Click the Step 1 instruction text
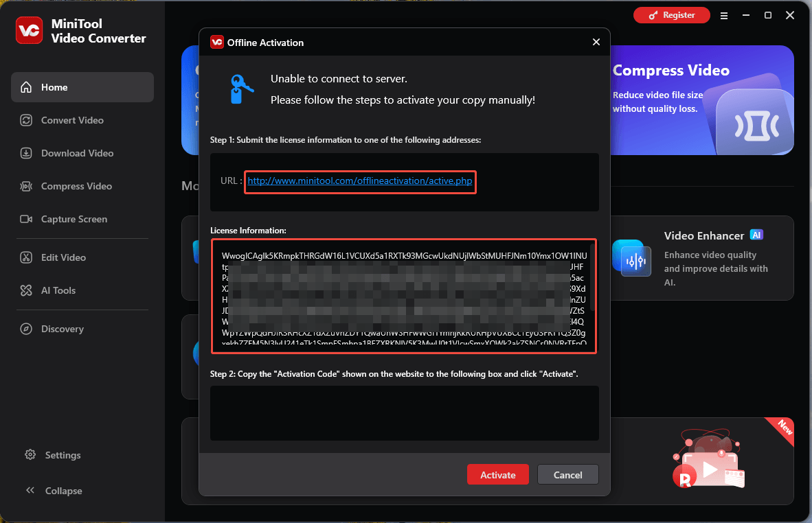Screen dimensions: 812x523 [346, 140]
